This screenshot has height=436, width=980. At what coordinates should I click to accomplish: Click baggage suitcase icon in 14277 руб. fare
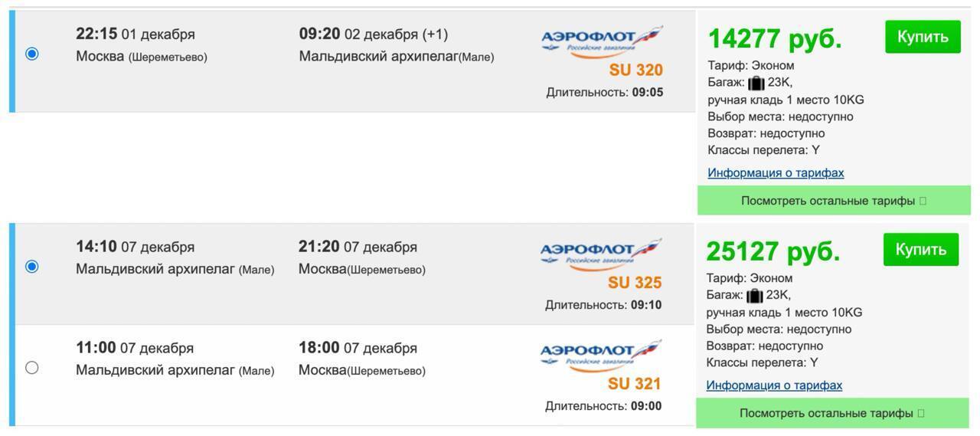756,83
